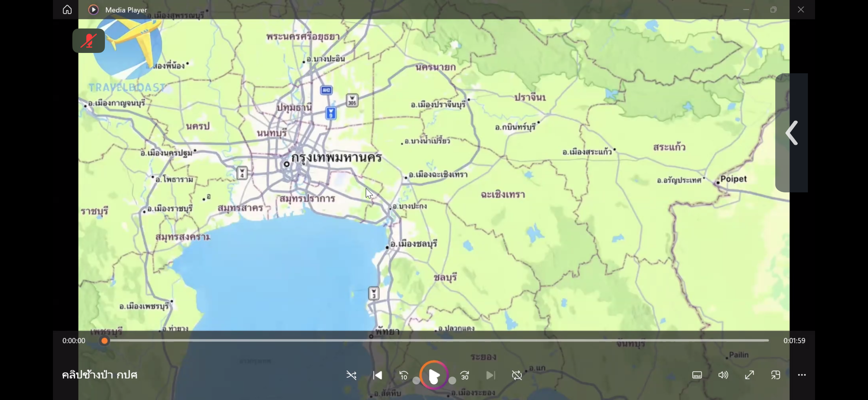Image resolution: width=868 pixels, height=400 pixels.
Task: Open the more options ellipsis menu
Action: tap(802, 375)
